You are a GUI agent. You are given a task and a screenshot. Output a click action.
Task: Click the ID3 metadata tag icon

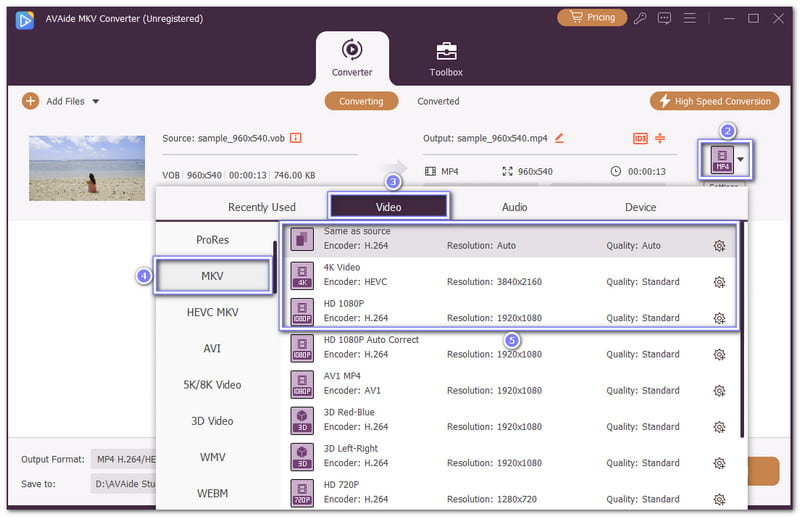[x=640, y=138]
